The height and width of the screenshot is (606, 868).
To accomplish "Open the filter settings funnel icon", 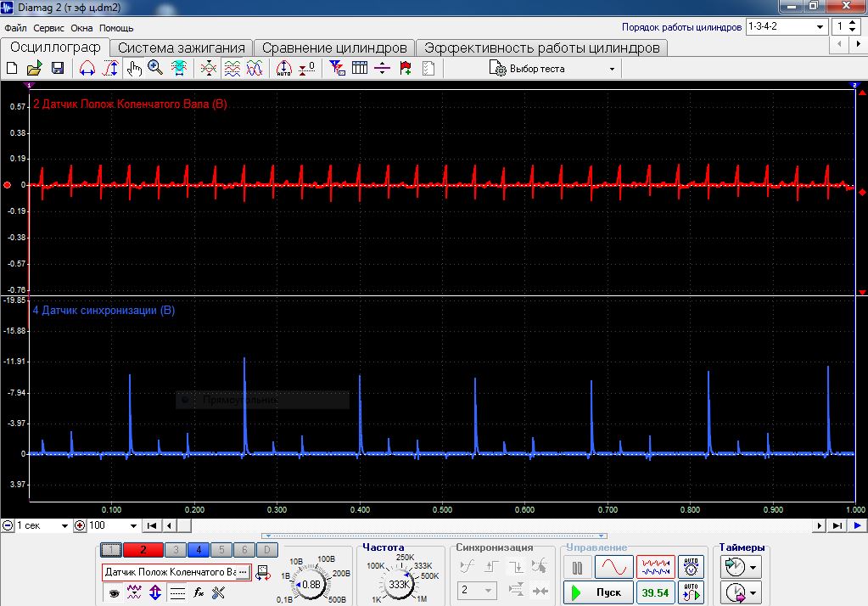I will click(337, 68).
